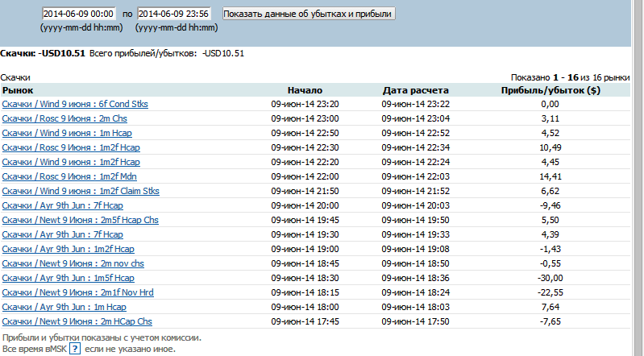Click the Дата расчета column header

(416, 90)
